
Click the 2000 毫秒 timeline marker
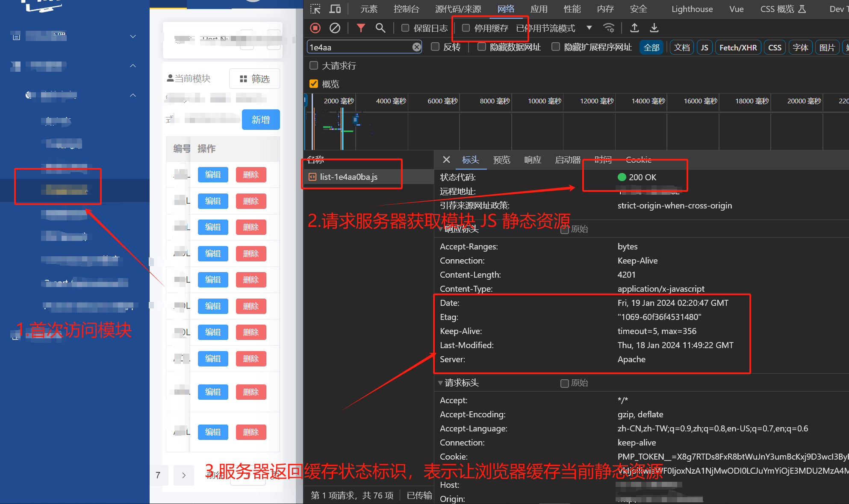339,101
